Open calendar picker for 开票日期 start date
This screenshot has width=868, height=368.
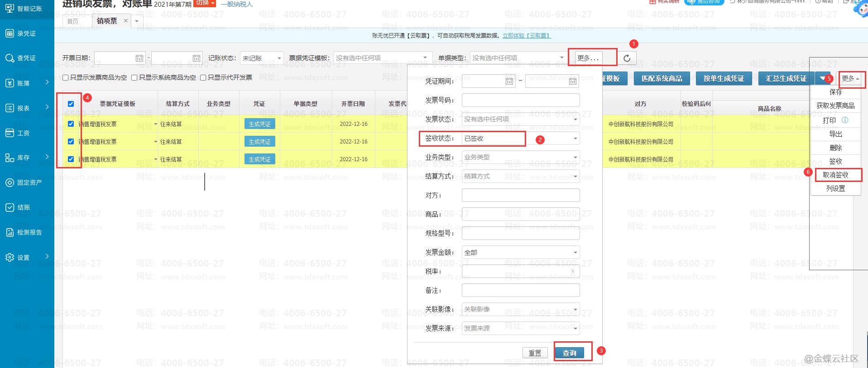[139, 58]
